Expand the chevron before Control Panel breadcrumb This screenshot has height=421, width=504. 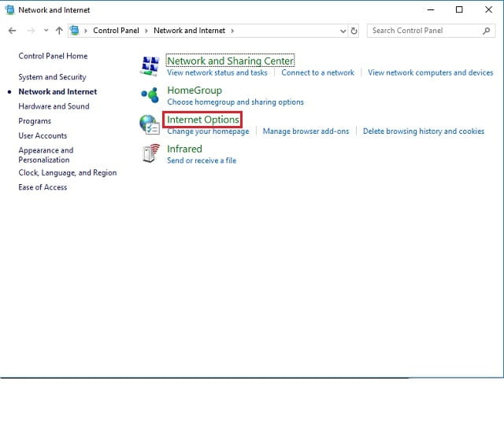click(x=86, y=31)
